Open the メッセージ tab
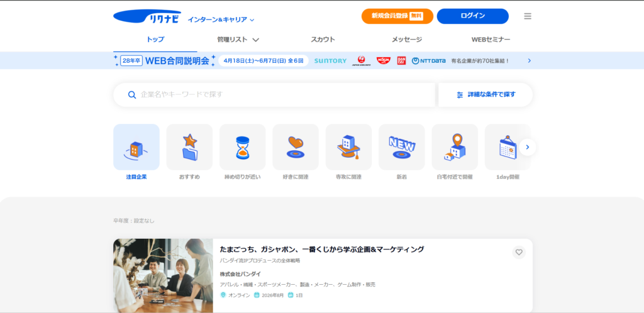 point(407,40)
